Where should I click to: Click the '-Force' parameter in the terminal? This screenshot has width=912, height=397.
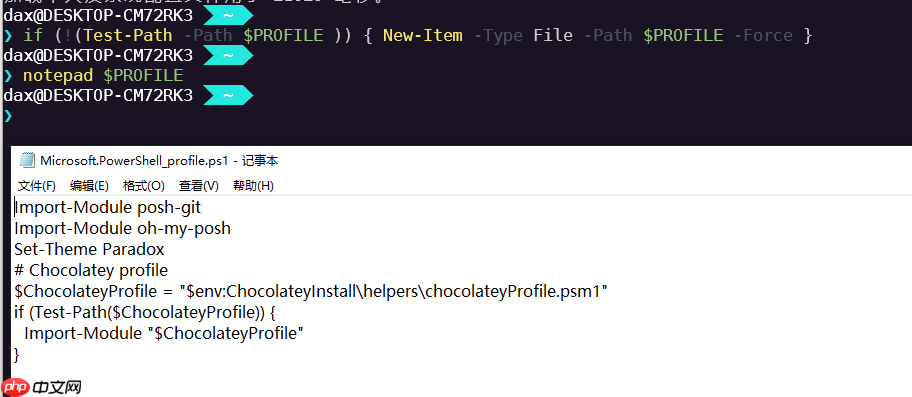point(763,35)
